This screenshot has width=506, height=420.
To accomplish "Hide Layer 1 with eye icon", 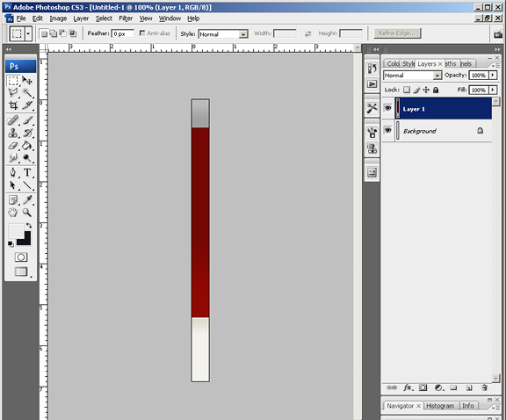I will (x=388, y=108).
